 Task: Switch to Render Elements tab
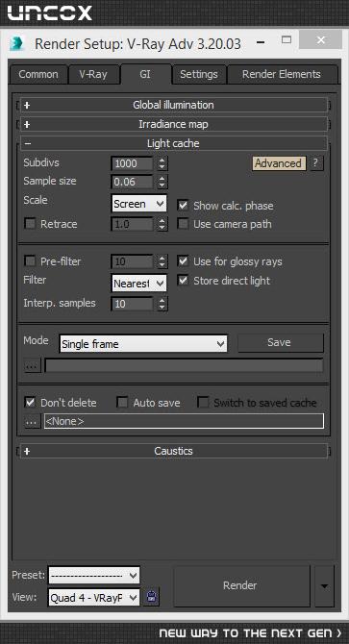click(x=282, y=74)
